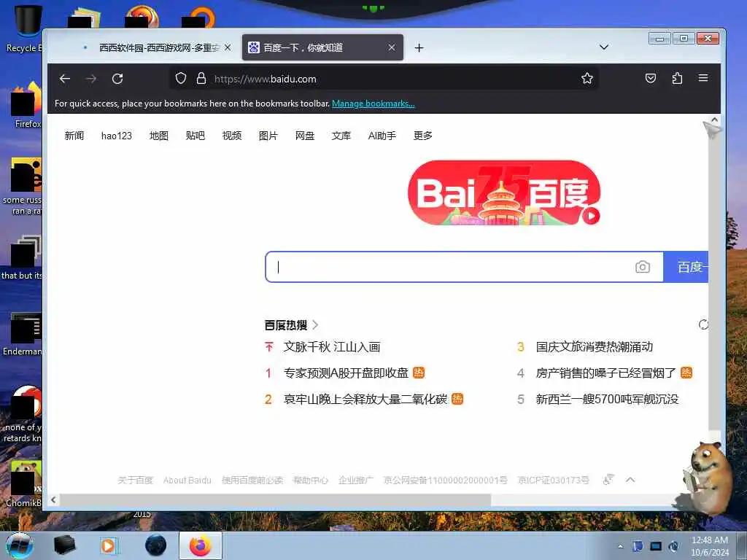Open the 京ICP证030173号 footer link
Image resolution: width=747 pixels, height=560 pixels.
554,480
